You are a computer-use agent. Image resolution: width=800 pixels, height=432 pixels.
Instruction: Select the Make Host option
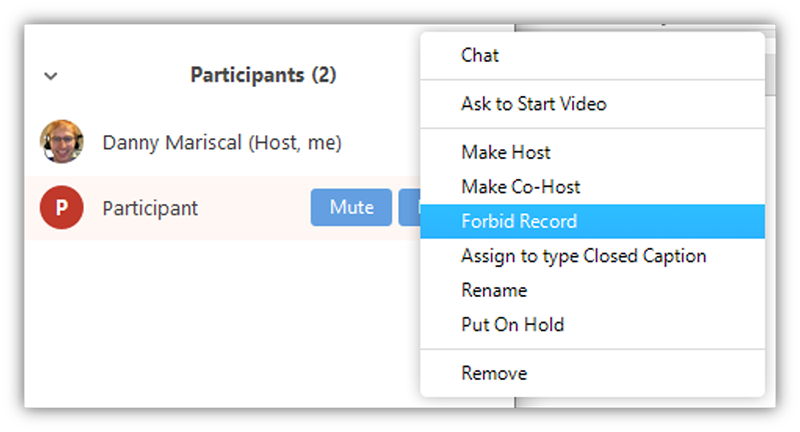[x=505, y=153]
